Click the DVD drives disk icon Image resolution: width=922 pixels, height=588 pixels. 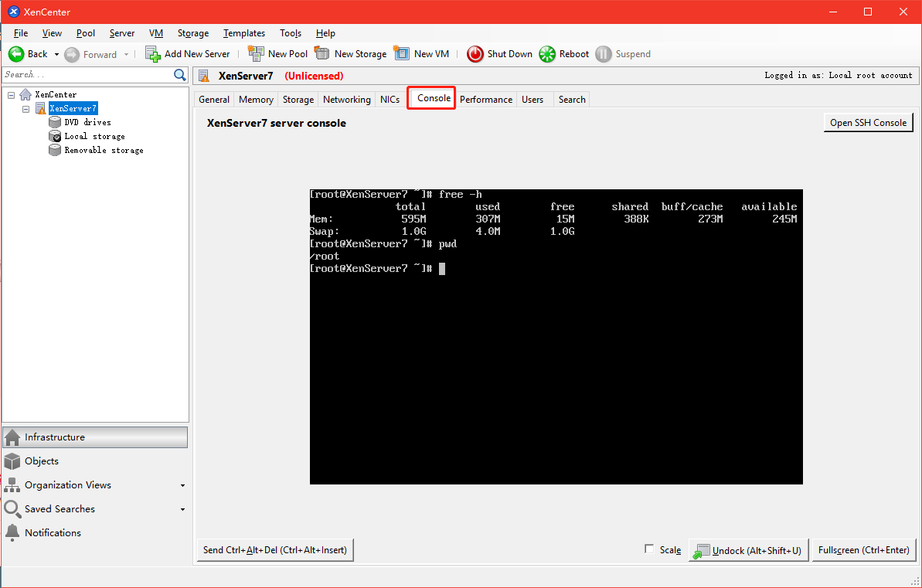click(x=55, y=122)
